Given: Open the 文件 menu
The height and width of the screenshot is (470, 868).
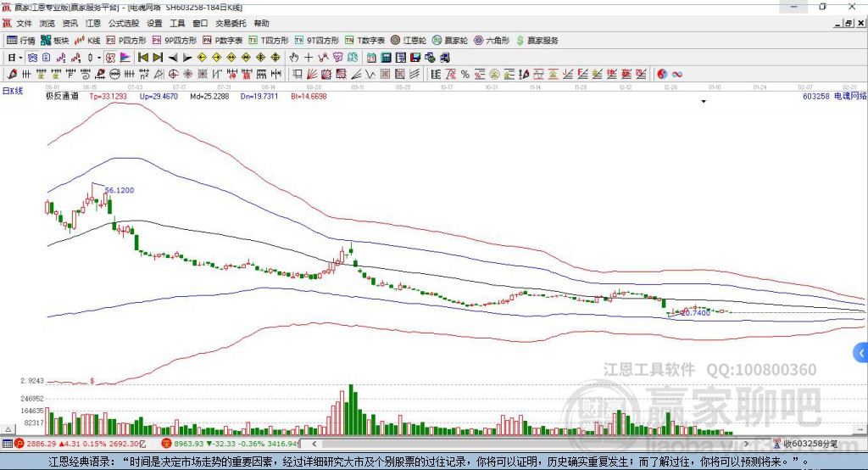Looking at the screenshot, I should point(24,23).
